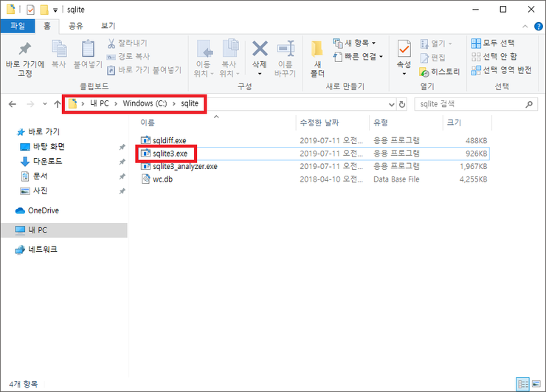The width and height of the screenshot is (546, 392).
Task: Expand the Easy Access dropdown
Action: (x=359, y=56)
